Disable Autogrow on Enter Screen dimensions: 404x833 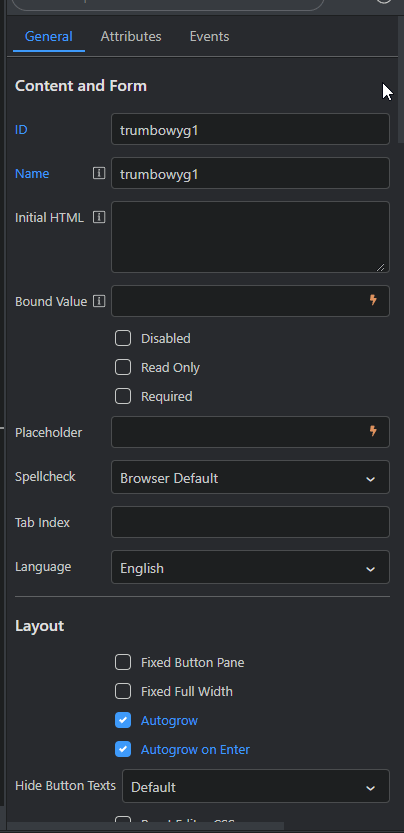click(123, 750)
